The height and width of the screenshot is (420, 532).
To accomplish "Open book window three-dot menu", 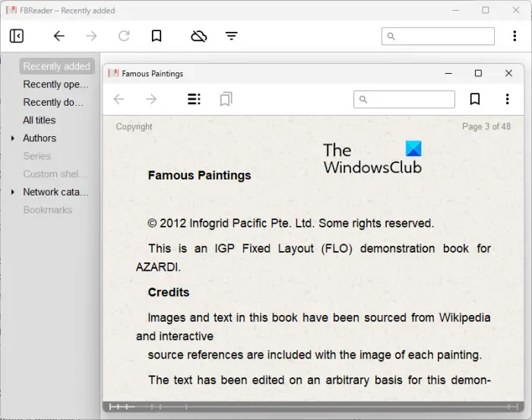I will click(507, 99).
